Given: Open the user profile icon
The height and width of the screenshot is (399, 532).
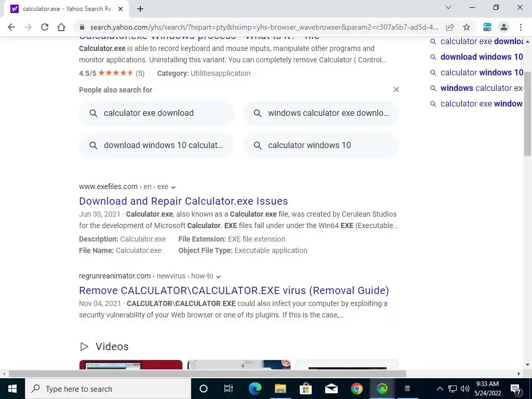Looking at the screenshot, I should click(504, 27).
